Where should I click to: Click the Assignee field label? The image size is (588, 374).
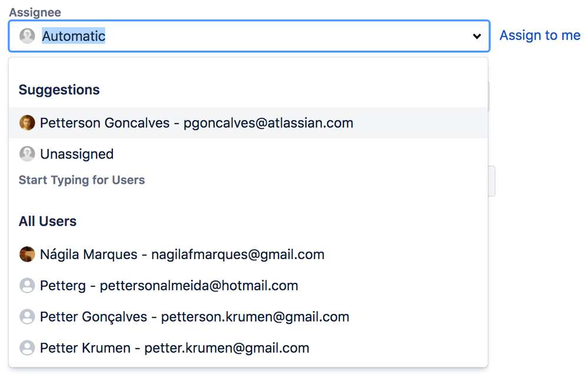(35, 11)
